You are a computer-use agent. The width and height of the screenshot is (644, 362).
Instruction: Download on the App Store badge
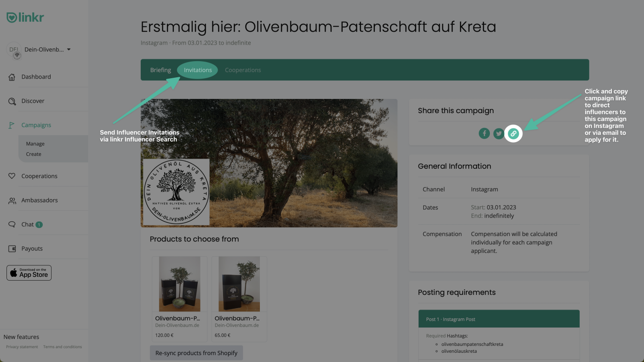click(x=29, y=273)
